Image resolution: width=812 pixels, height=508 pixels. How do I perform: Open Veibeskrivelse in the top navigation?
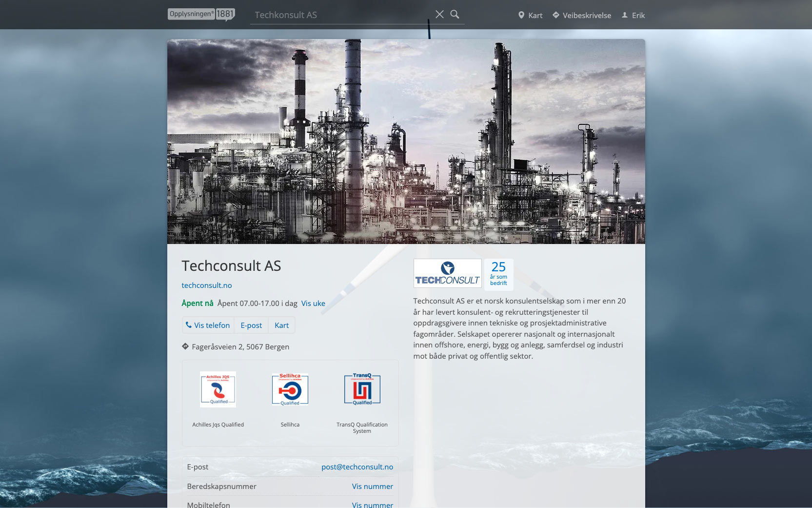[x=581, y=16]
